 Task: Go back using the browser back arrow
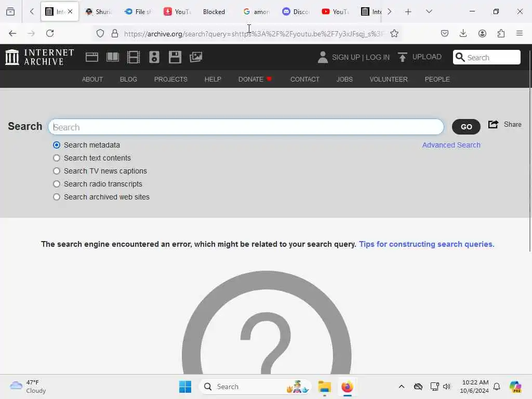(x=12, y=33)
